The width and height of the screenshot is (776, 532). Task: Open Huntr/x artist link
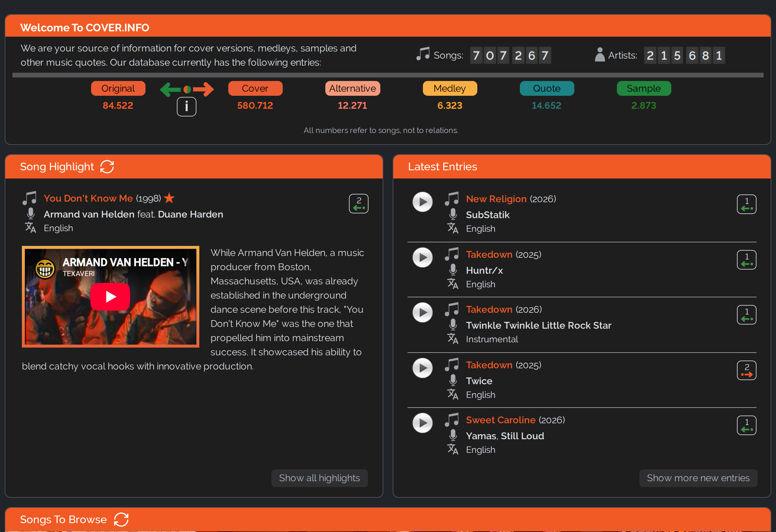tap(484, 270)
